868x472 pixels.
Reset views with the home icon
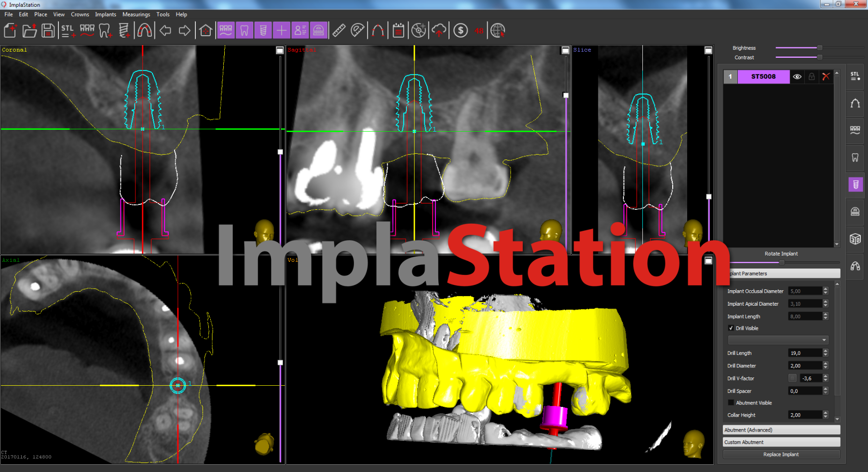[205, 30]
